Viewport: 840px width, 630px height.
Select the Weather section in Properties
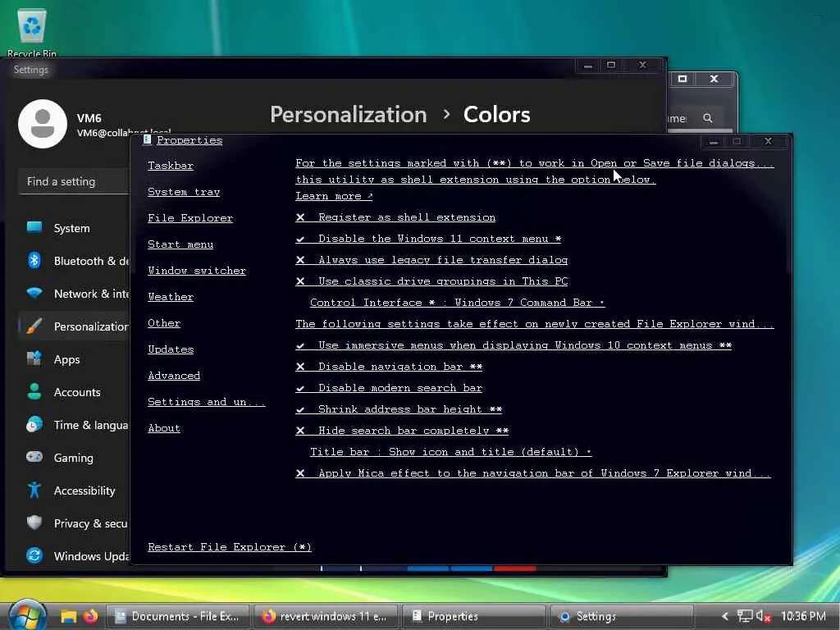171,297
